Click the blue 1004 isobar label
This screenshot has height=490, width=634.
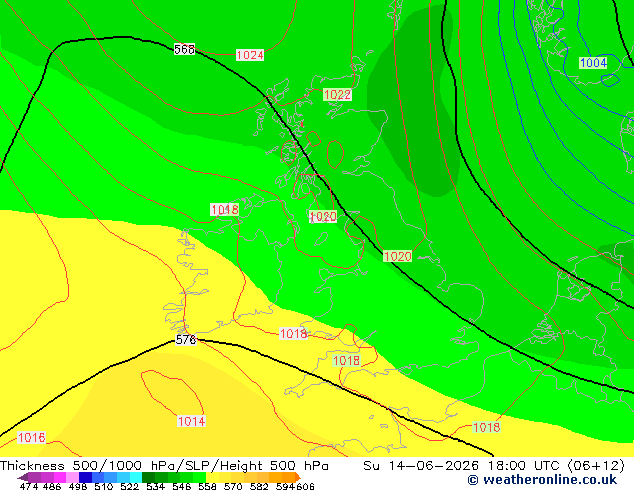pyautogui.click(x=593, y=63)
